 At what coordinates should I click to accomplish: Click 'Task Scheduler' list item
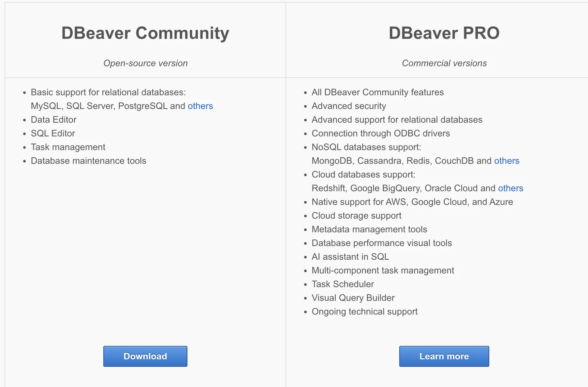click(343, 284)
